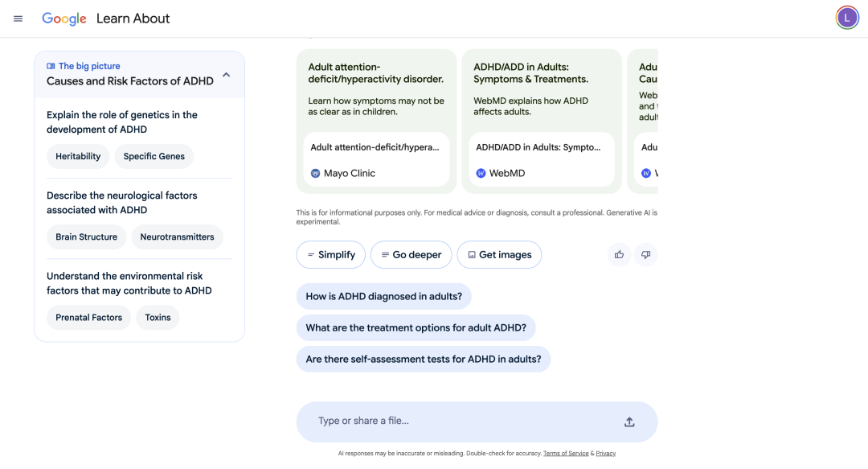Ask how ADHD is diagnosed in adults
Image resolution: width=868 pixels, height=469 pixels.
383,296
